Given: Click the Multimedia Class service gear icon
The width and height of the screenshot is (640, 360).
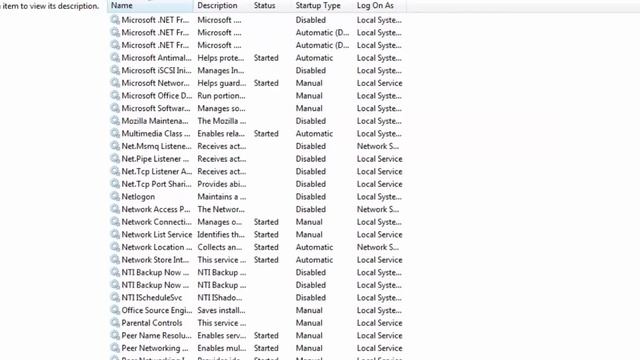Looking at the screenshot, I should [115, 133].
